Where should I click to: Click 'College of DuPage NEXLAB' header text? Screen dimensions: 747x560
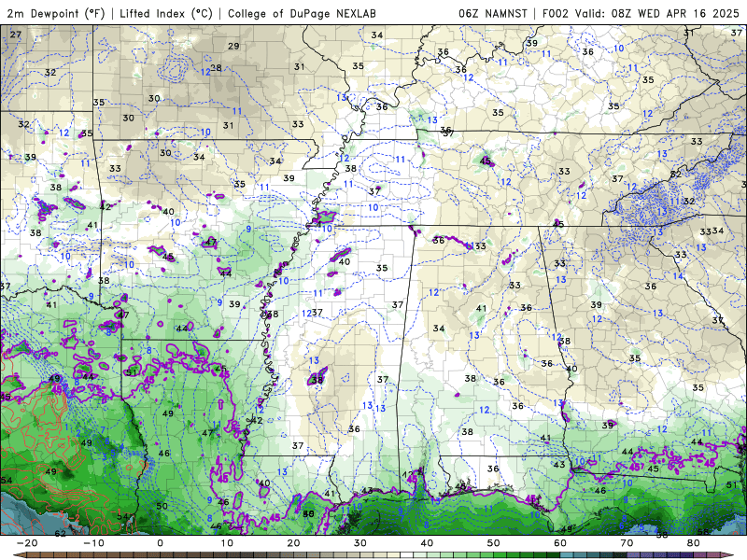[x=302, y=13]
